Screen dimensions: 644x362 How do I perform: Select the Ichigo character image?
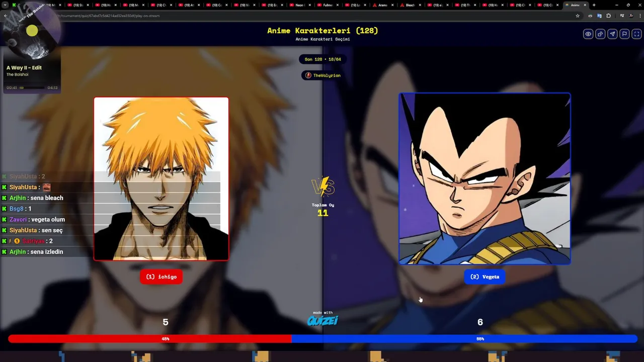[161, 178]
